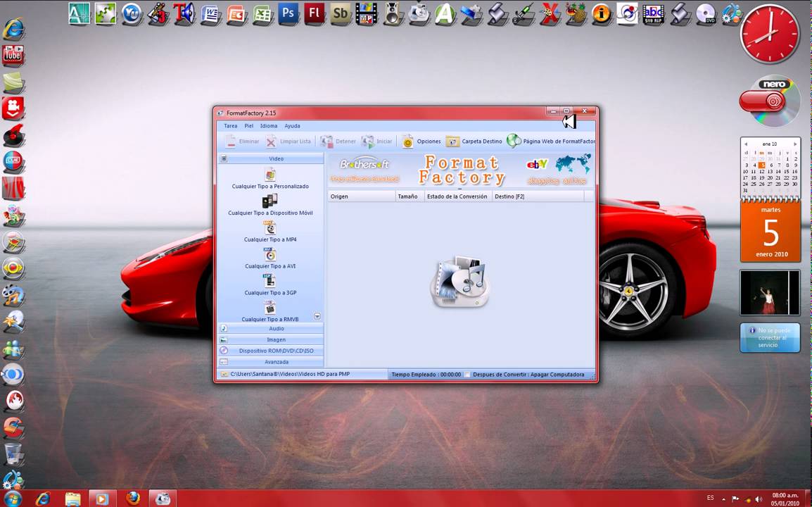Image resolution: width=812 pixels, height=507 pixels.
Task: Click the ES language indicator in taskbar
Action: (711, 498)
